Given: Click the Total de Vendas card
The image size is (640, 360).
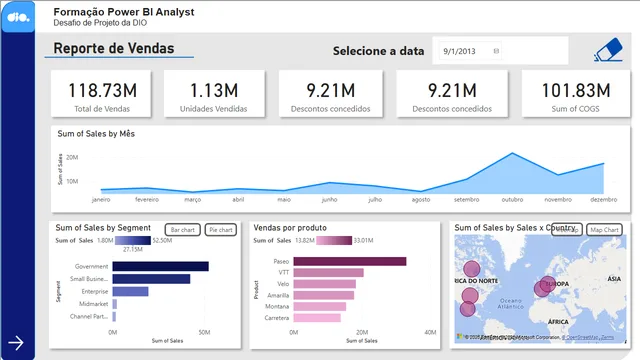Looking at the screenshot, I should point(101,94).
